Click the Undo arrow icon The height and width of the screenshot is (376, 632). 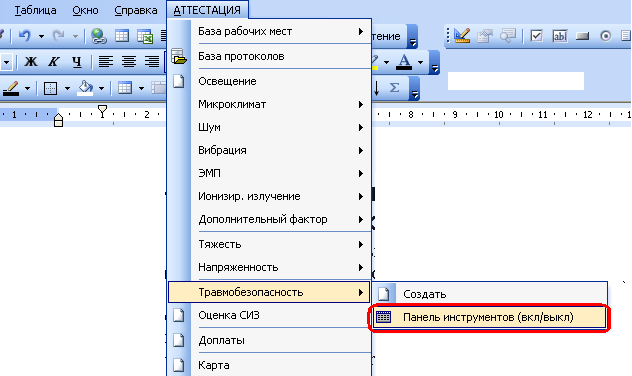[x=25, y=36]
